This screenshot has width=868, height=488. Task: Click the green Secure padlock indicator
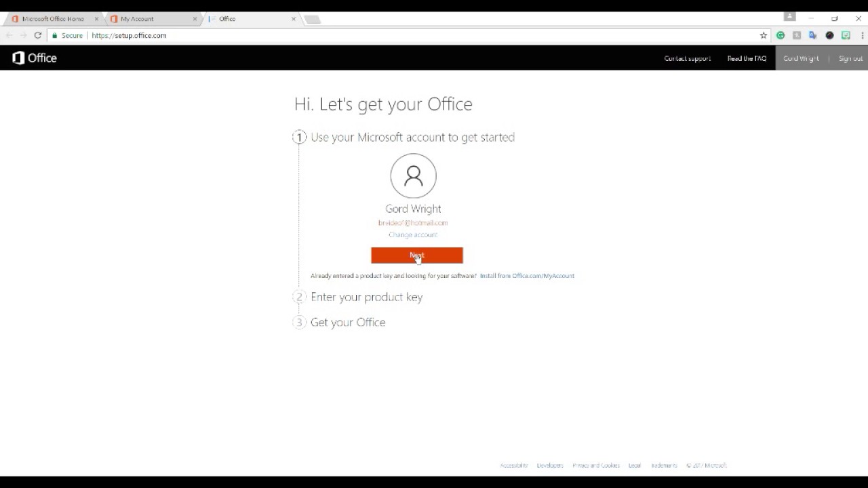coord(67,35)
